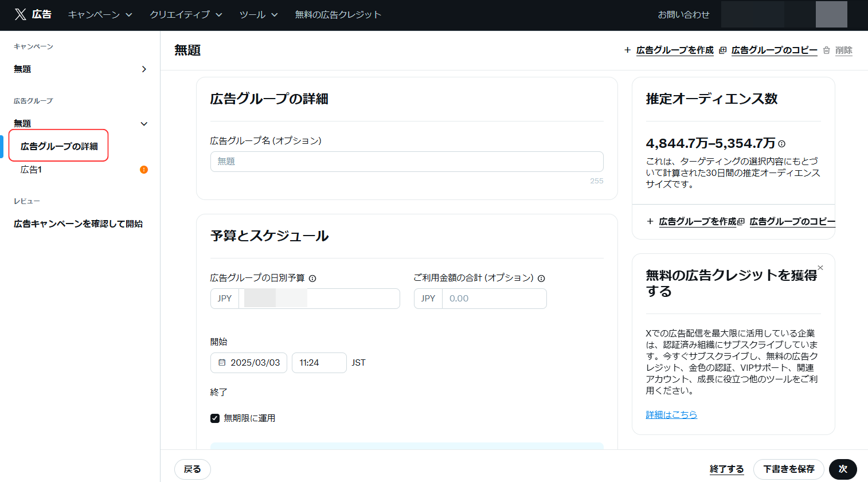
Task: Click the info icon beside the estimated audience number
Action: click(782, 144)
